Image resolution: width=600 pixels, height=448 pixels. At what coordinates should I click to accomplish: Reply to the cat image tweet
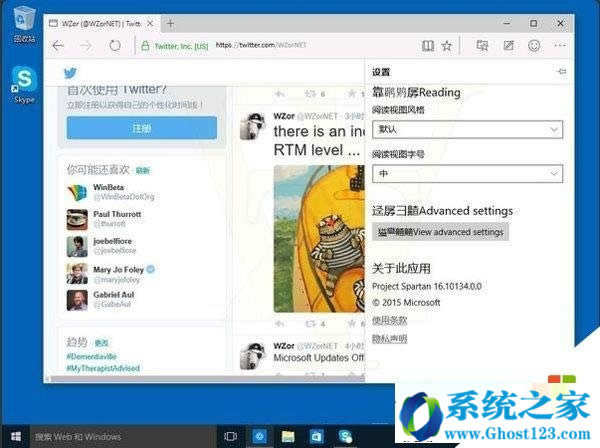click(x=280, y=324)
